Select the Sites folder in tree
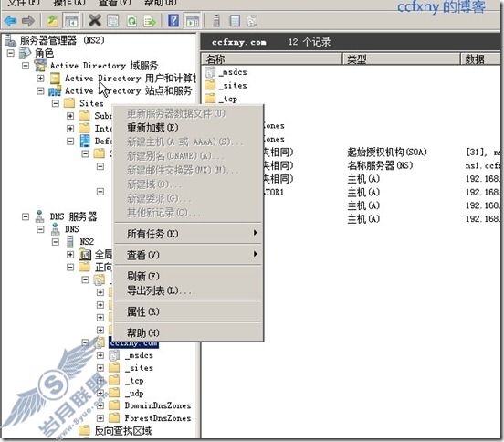The height and width of the screenshot is (442, 504). tap(91, 103)
